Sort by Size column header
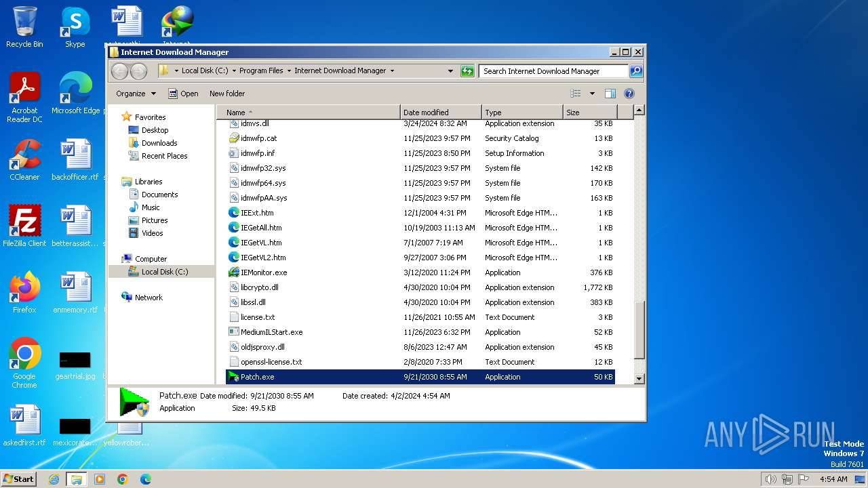 point(590,113)
